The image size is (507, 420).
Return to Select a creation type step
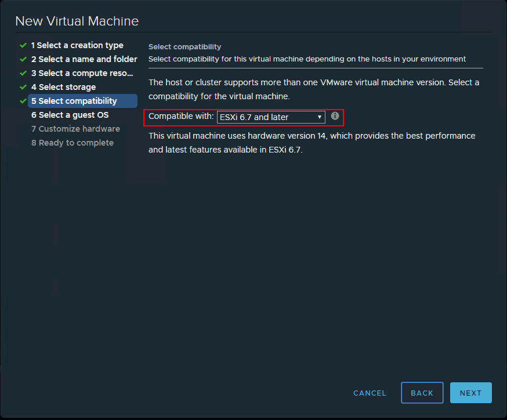tap(77, 45)
